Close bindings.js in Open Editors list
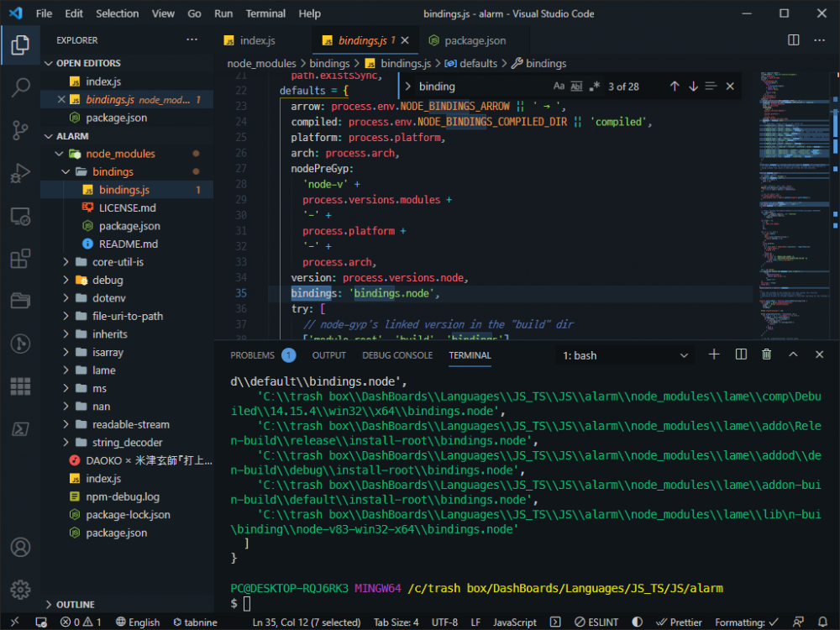840x630 pixels. point(61,100)
